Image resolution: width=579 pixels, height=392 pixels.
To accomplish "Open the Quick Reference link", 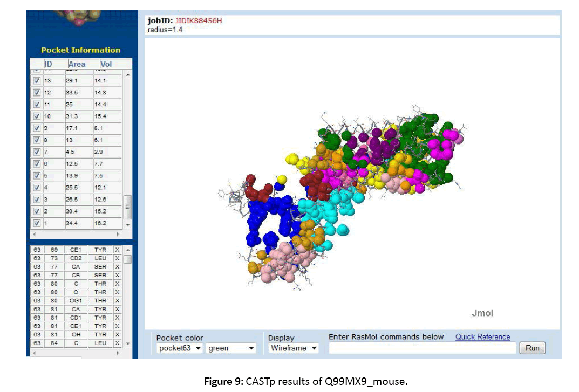I will (482, 337).
